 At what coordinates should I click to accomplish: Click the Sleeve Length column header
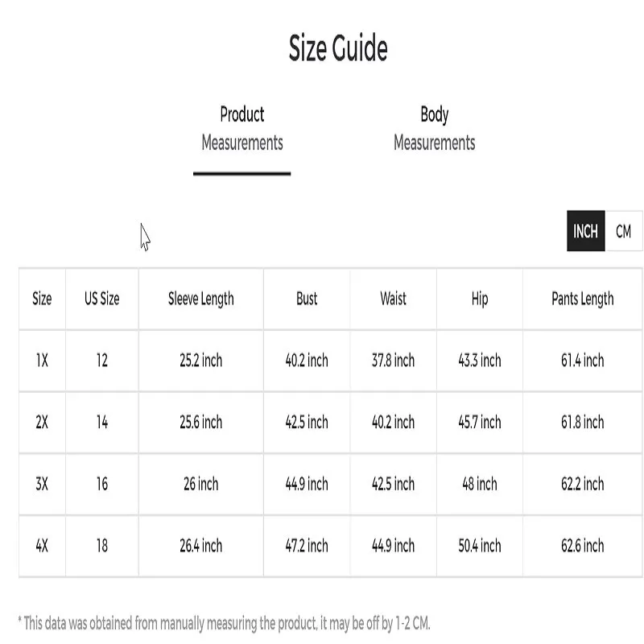[200, 299]
